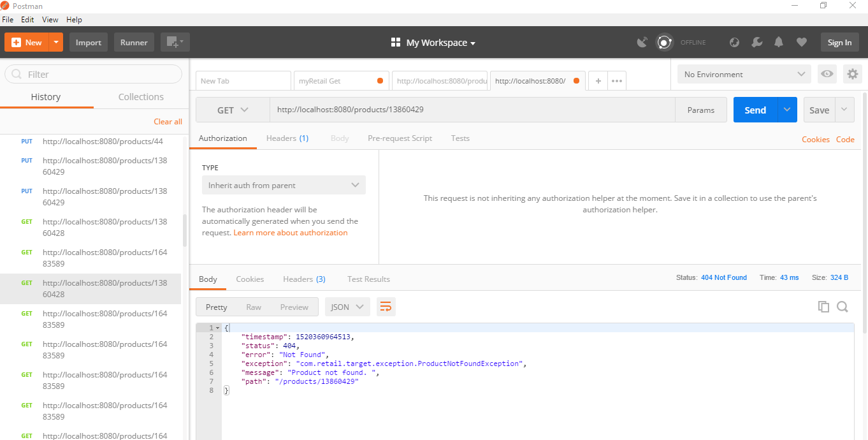Viewport: 868px width, 440px height.
Task: Open Learn more about authorization link
Action: [291, 233]
